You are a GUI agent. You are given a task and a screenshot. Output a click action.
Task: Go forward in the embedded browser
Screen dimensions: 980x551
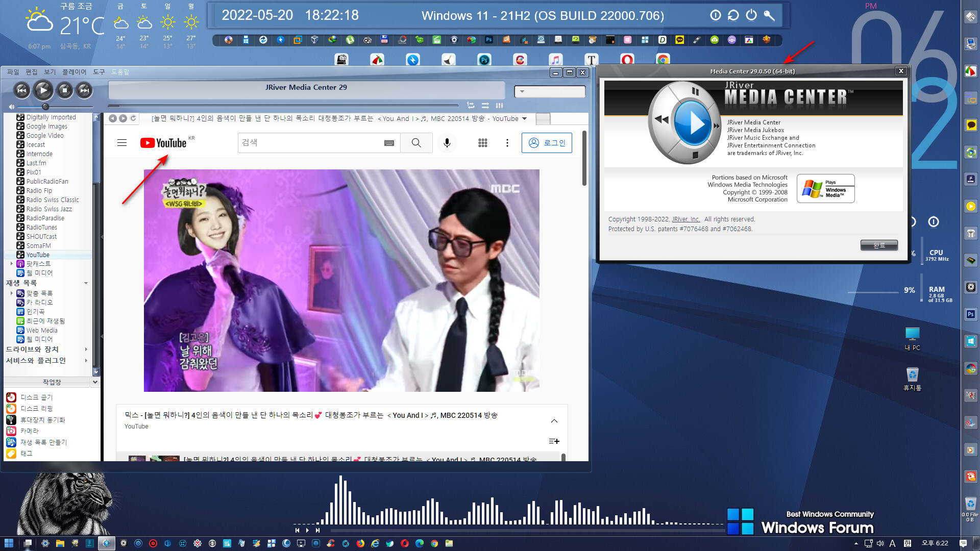[x=123, y=118]
